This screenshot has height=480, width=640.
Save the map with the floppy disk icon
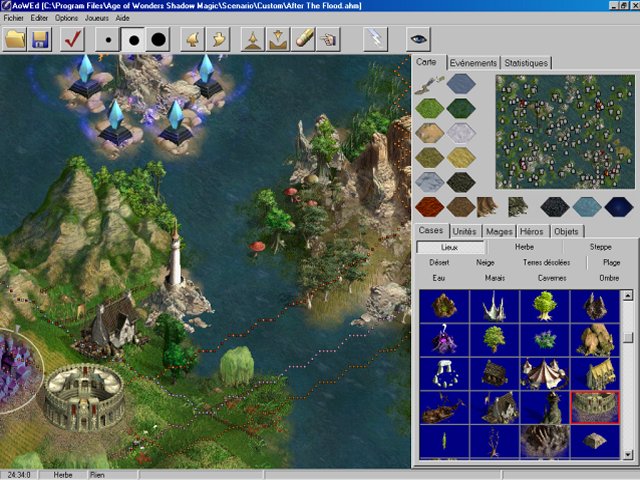(40, 40)
